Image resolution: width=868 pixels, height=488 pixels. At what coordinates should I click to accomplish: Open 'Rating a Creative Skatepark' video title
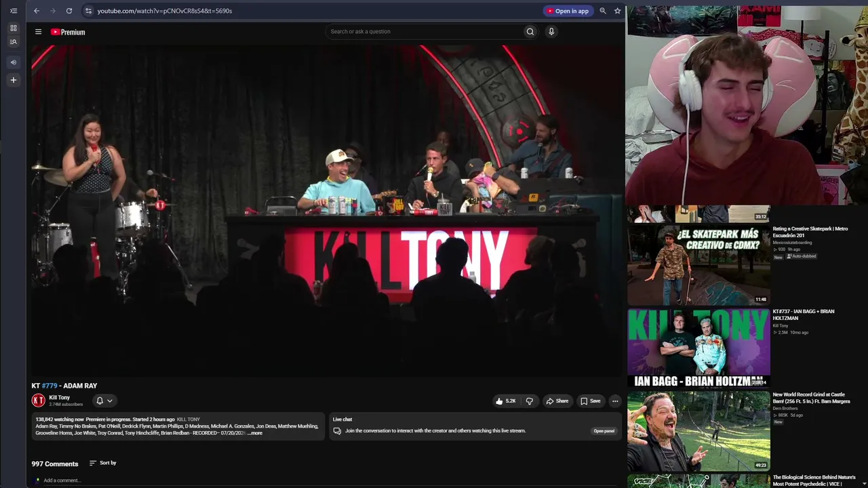point(810,232)
